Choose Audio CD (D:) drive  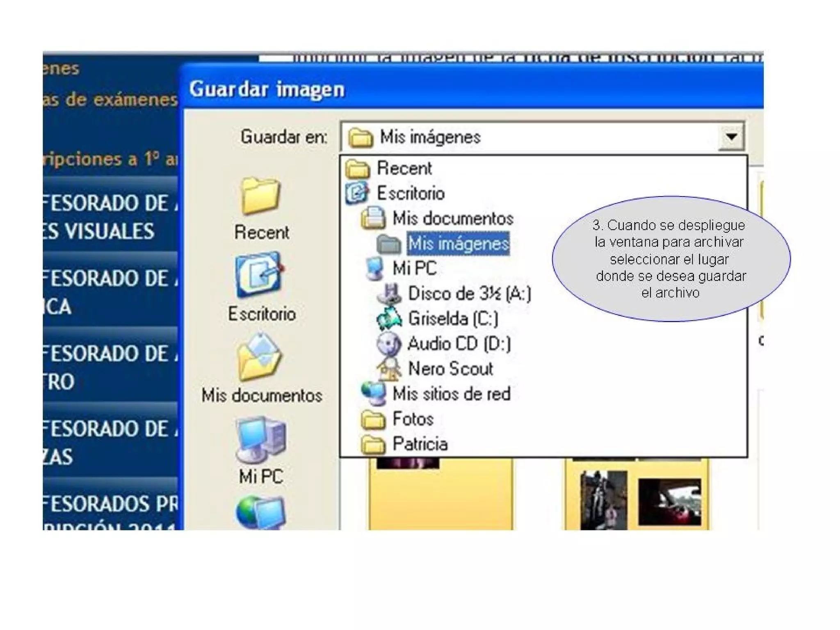tap(459, 344)
